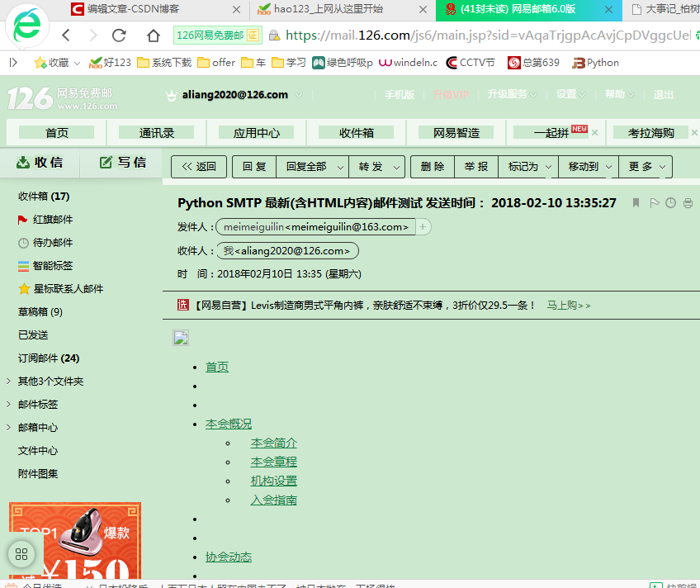Click the browser back arrow
The image size is (700, 588).
pyautogui.click(x=66, y=36)
